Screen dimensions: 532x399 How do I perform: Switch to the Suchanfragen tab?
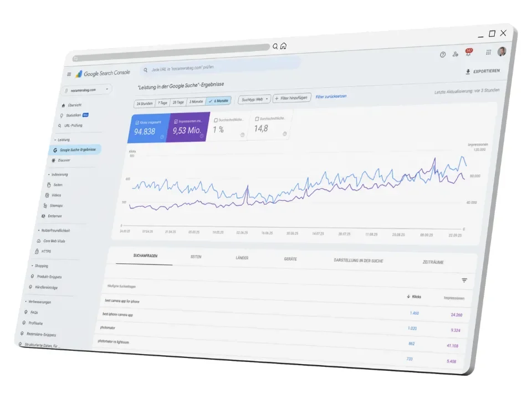(x=145, y=256)
